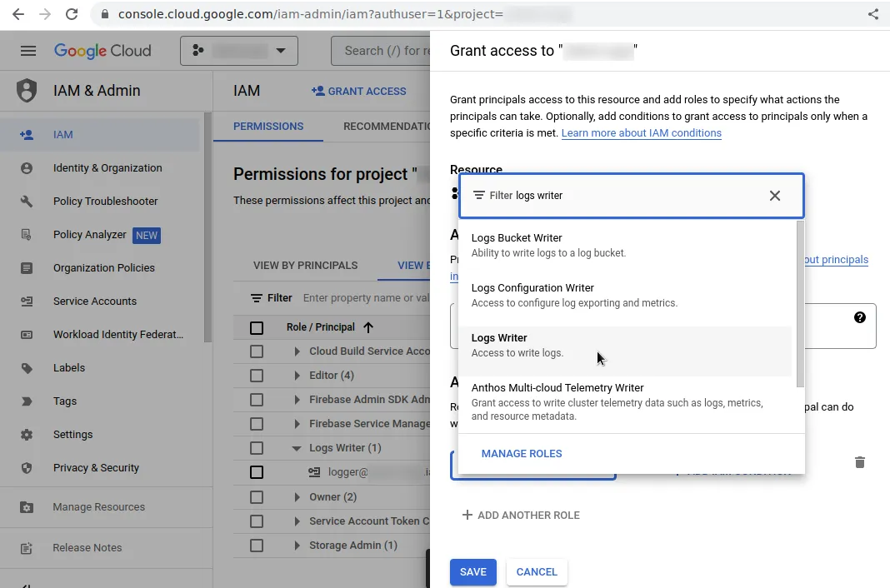Viewport: 890px width, 588px height.
Task: Check the Editor (4) row checkbox
Action: click(257, 376)
